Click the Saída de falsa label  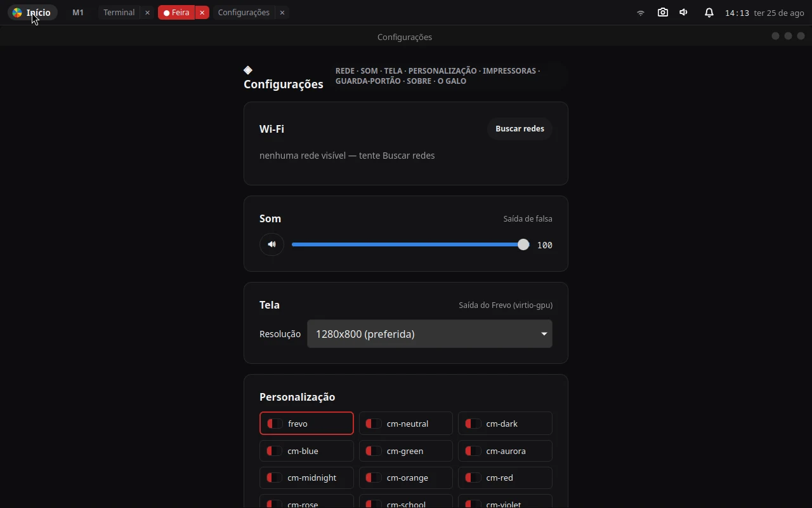[x=528, y=218]
